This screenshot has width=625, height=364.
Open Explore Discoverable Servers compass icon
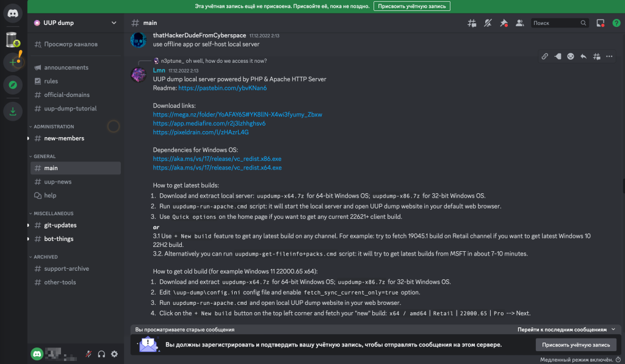[13, 85]
